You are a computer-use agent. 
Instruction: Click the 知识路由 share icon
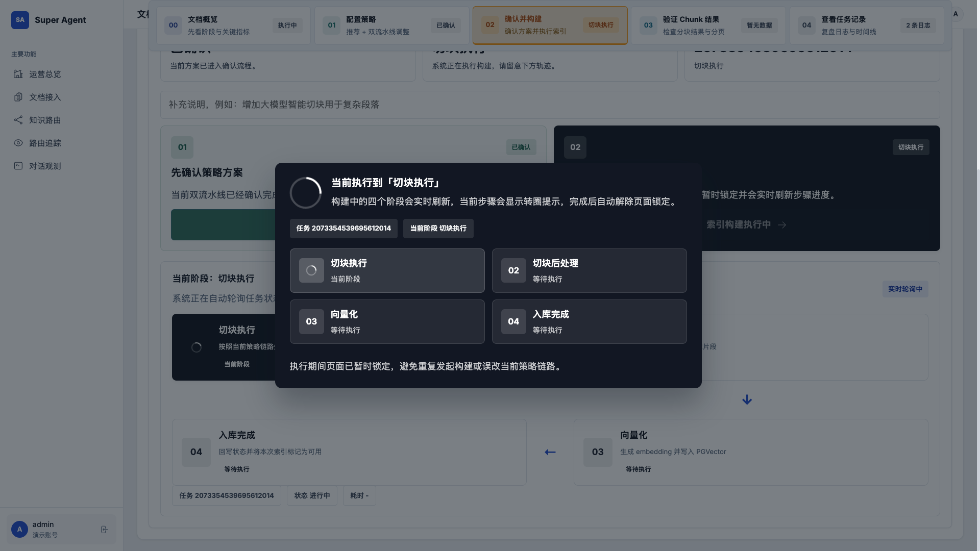coord(18,120)
